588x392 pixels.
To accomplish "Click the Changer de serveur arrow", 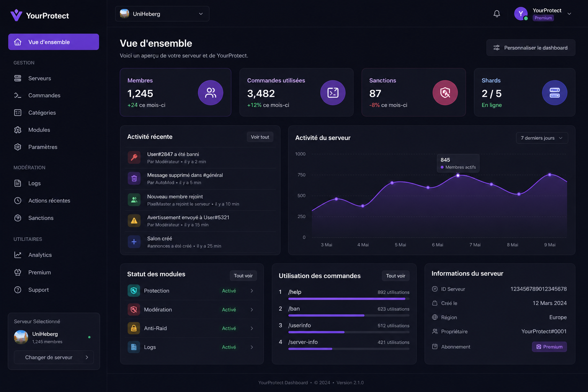I will pos(87,357).
